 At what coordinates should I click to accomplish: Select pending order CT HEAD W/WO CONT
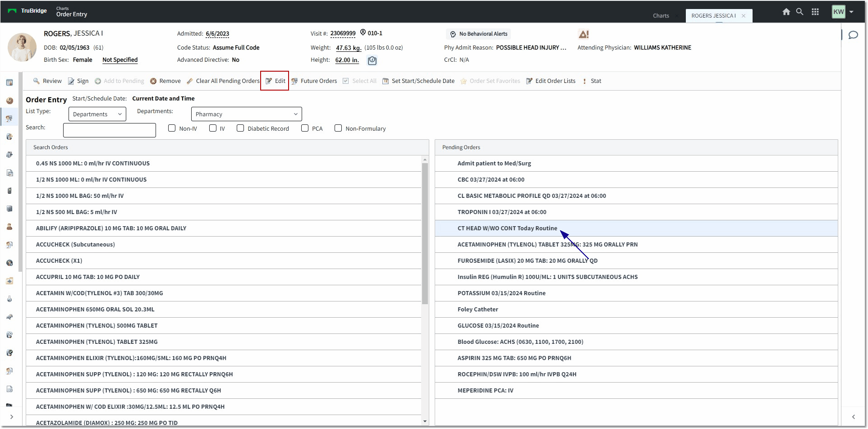[x=636, y=228]
